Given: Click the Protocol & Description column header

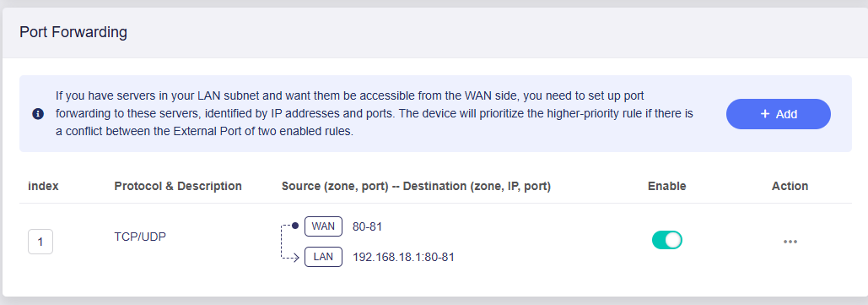Looking at the screenshot, I should [x=178, y=187].
